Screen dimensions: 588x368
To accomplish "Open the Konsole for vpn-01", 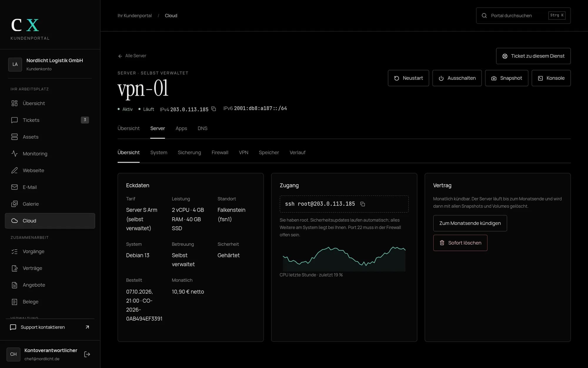I will pyautogui.click(x=551, y=78).
